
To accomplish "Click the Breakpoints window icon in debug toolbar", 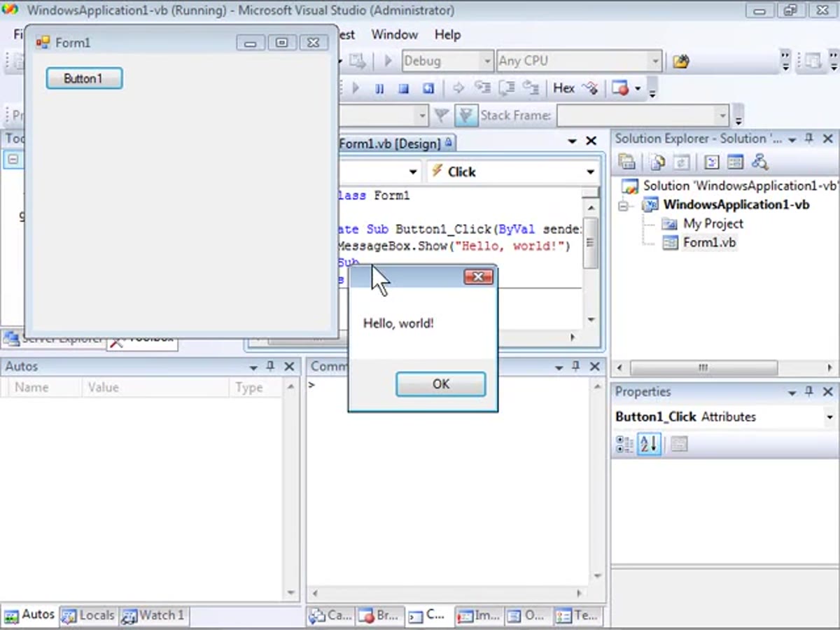I will (x=620, y=88).
